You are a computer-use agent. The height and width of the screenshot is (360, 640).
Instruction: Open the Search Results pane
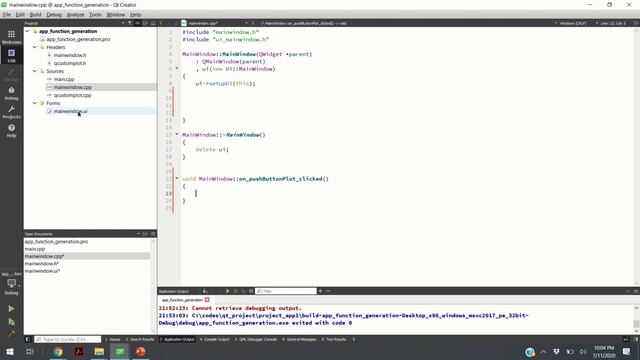point(140,339)
